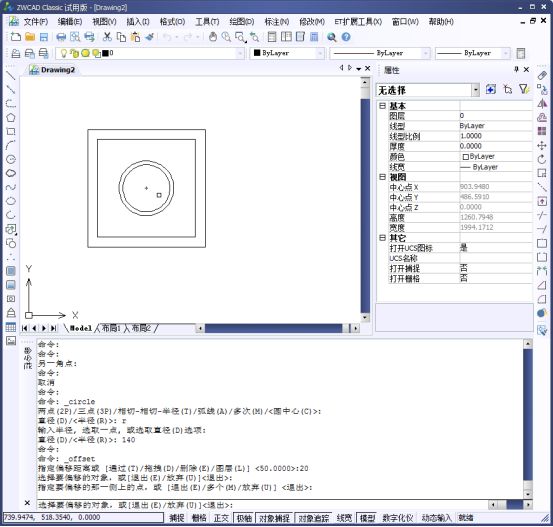553x527 pixels.
Task: Toggle 动态输入 dynamic input in status bar
Action: [437, 518]
